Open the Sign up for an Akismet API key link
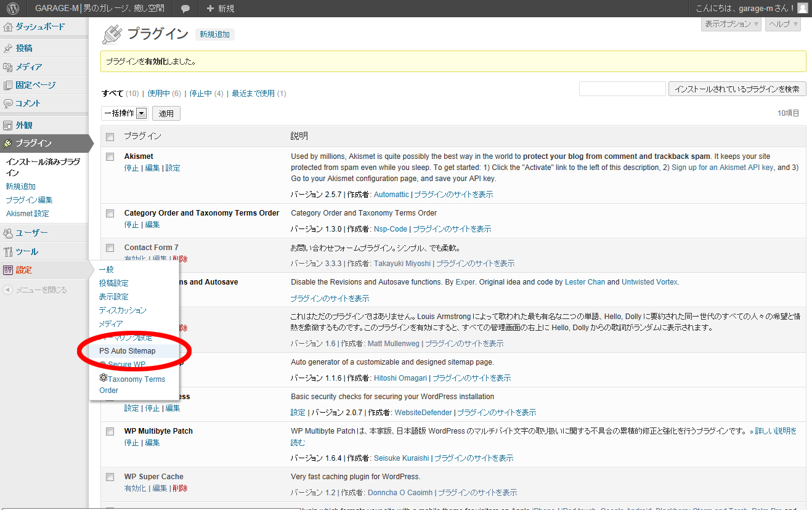Image resolution: width=812 pixels, height=510 pixels. click(722, 168)
